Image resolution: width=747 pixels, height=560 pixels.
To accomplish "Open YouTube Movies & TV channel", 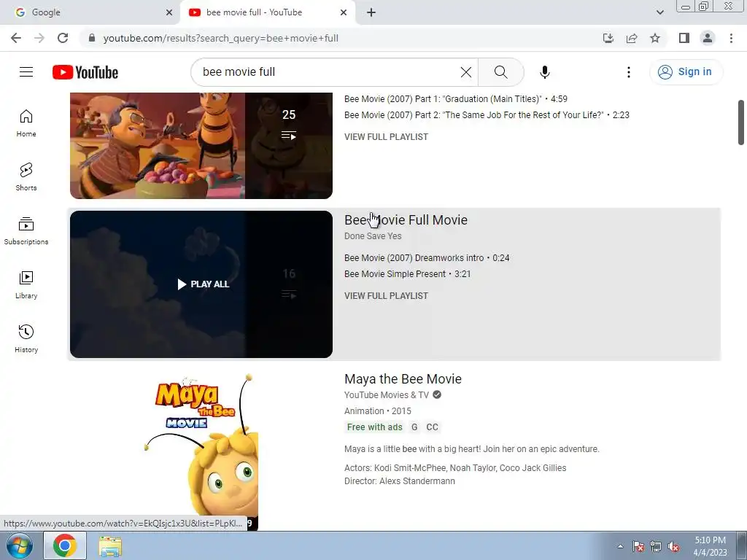I will (x=387, y=395).
